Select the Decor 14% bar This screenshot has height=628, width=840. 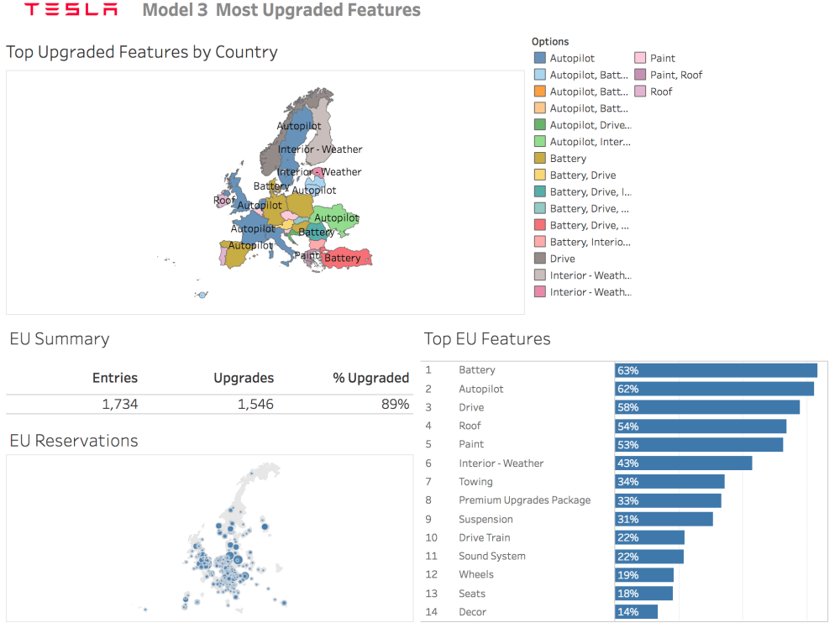point(636,612)
